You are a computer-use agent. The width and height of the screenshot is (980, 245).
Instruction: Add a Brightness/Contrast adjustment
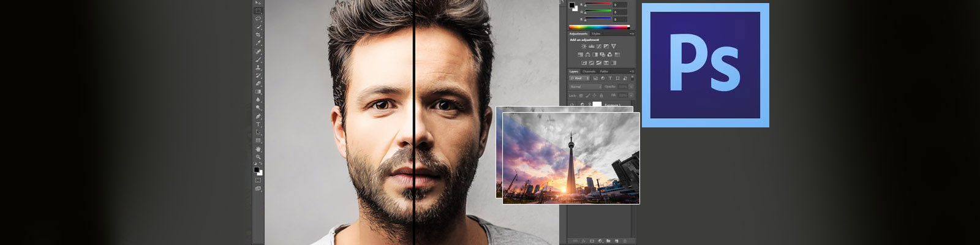(x=584, y=47)
